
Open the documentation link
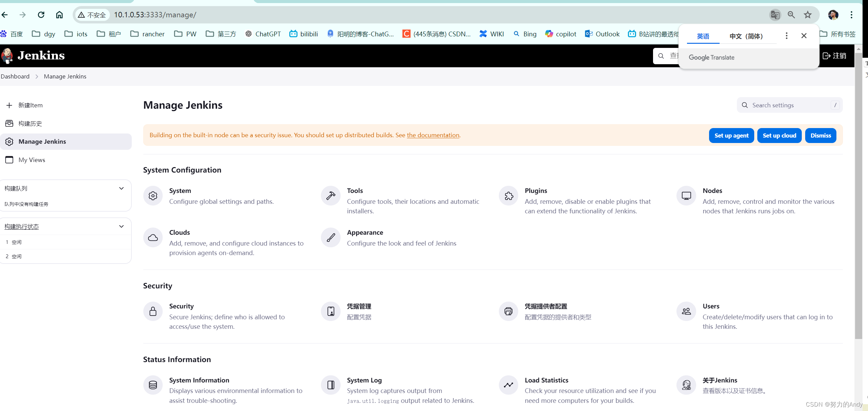point(433,135)
